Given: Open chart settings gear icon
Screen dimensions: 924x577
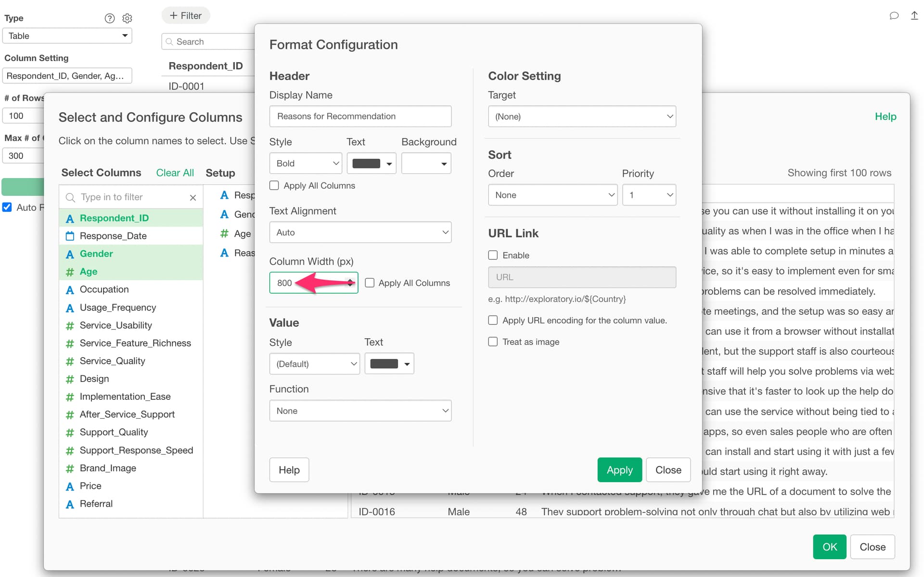Looking at the screenshot, I should (127, 18).
